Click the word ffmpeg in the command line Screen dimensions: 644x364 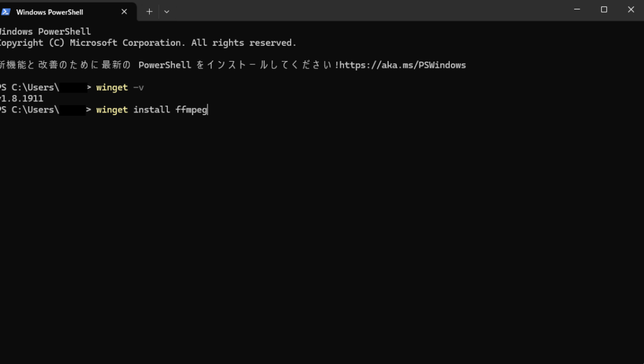[x=191, y=110]
